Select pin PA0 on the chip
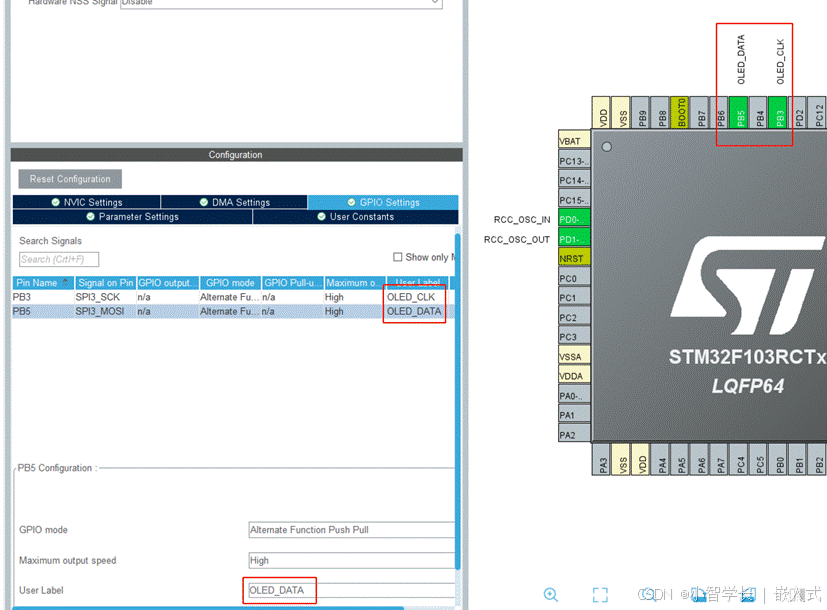Image resolution: width=827 pixels, height=610 pixels. pyautogui.click(x=574, y=395)
